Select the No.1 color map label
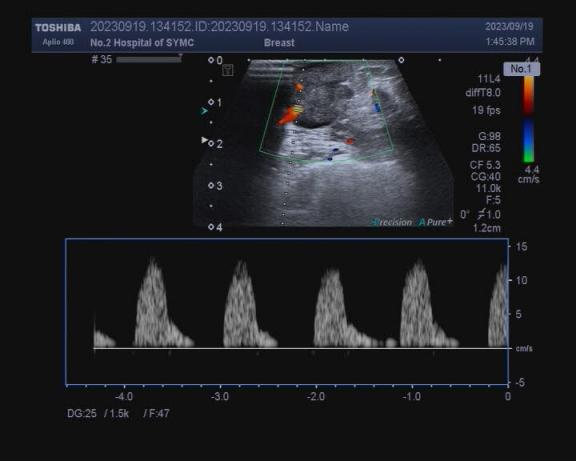This screenshot has width=576, height=461. (x=521, y=69)
